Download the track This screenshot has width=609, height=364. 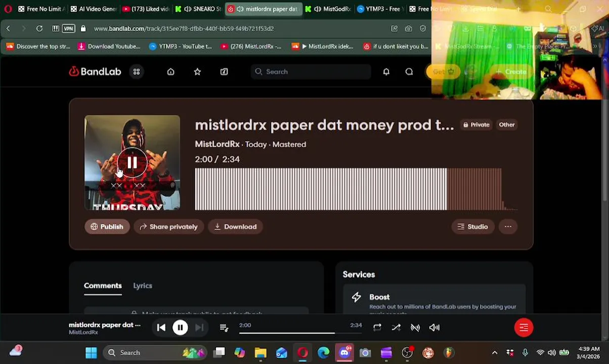point(235,226)
